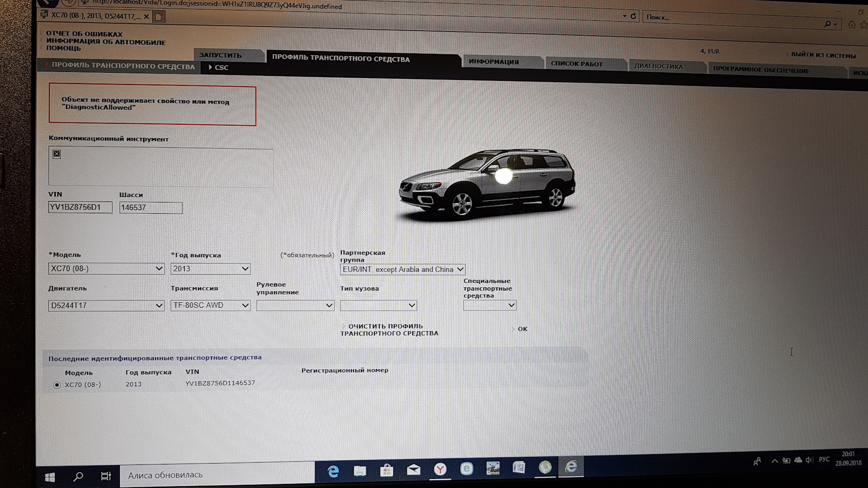Open File Explorer from the taskbar
Screen dimensions: 868x488
pyautogui.click(x=360, y=471)
